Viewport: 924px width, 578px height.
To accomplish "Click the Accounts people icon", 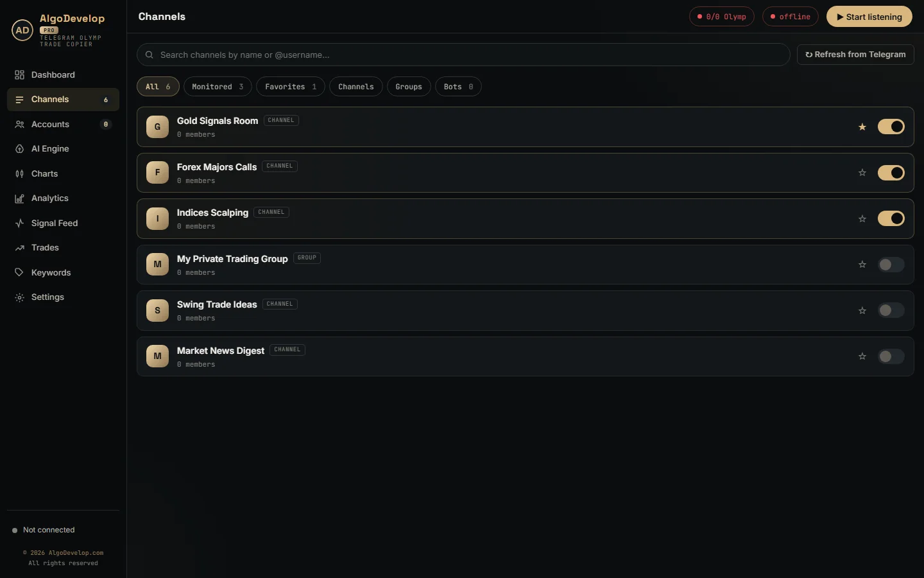I will pos(19,125).
